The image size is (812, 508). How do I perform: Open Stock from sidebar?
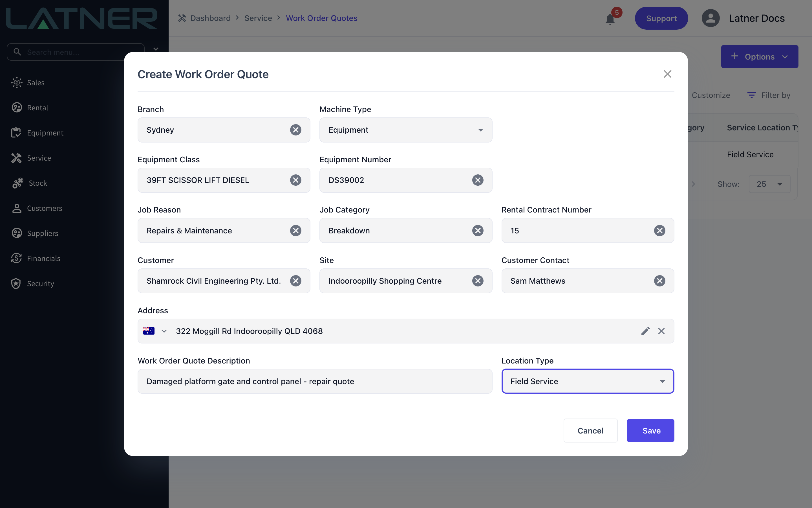point(30,183)
